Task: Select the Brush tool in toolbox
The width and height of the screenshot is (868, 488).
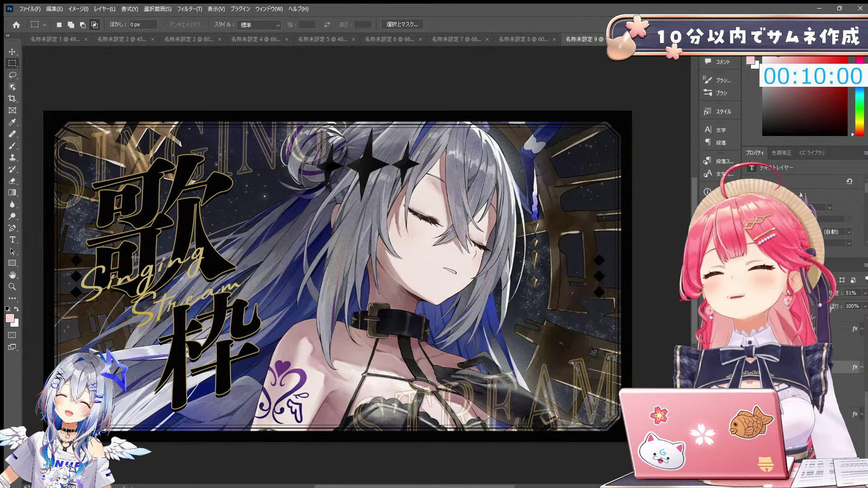Action: [12, 145]
